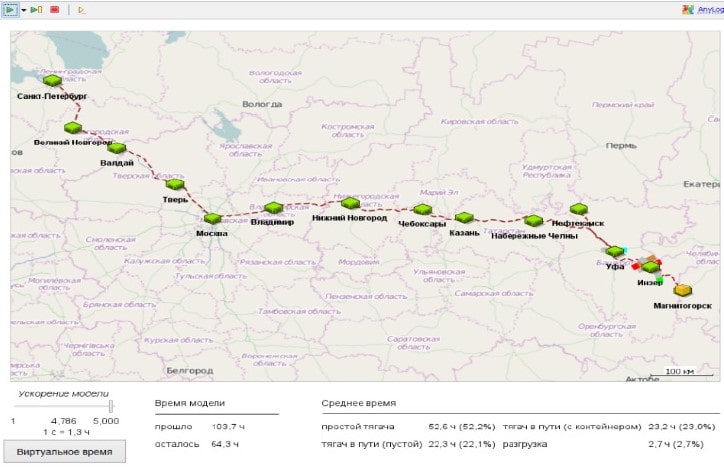Click the Казань green node
This screenshot has width=724, height=467.
(x=464, y=218)
